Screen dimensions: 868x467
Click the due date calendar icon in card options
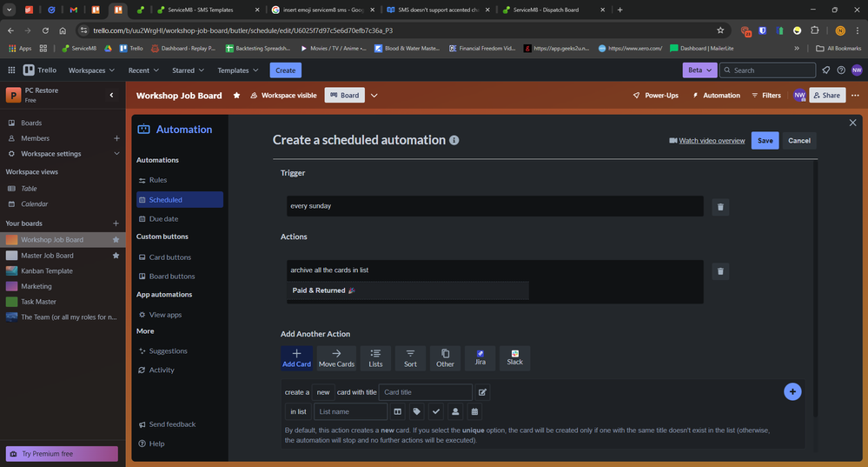pyautogui.click(x=474, y=411)
